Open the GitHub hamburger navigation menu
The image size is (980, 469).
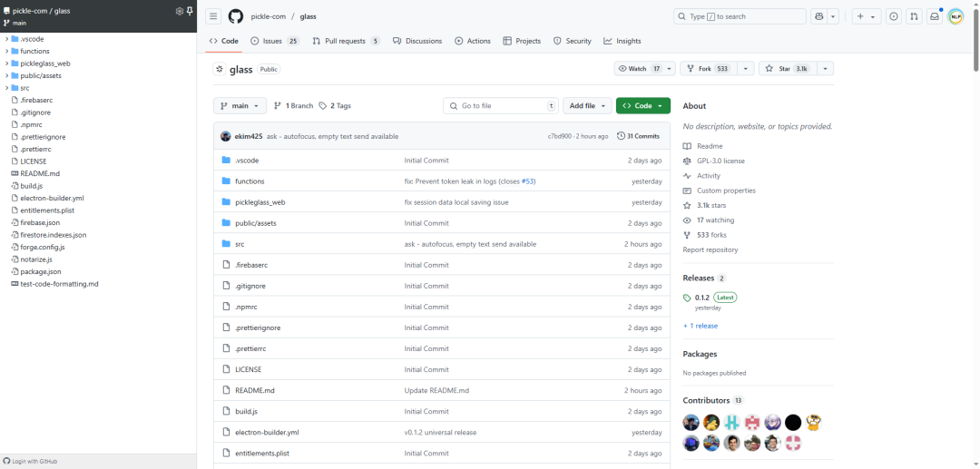[x=214, y=17]
